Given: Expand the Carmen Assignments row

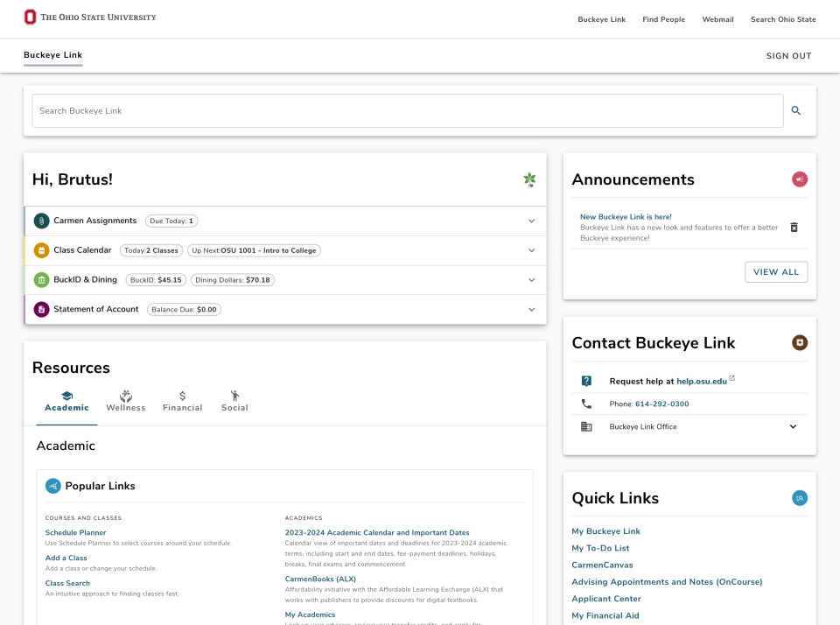Looking at the screenshot, I should tap(531, 221).
